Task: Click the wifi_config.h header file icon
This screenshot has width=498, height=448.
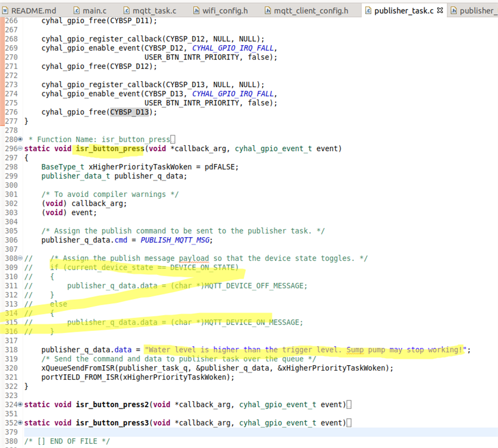Action: pyautogui.click(x=196, y=10)
